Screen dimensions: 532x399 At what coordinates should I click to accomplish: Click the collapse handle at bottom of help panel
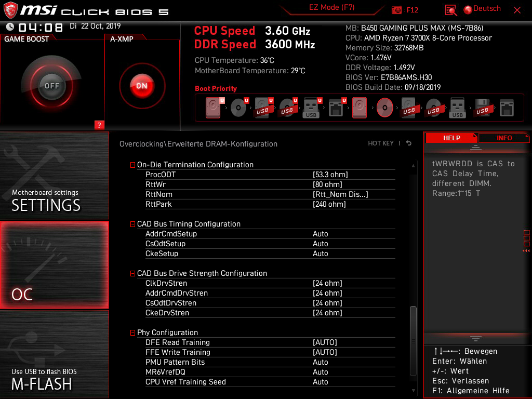[476, 339]
